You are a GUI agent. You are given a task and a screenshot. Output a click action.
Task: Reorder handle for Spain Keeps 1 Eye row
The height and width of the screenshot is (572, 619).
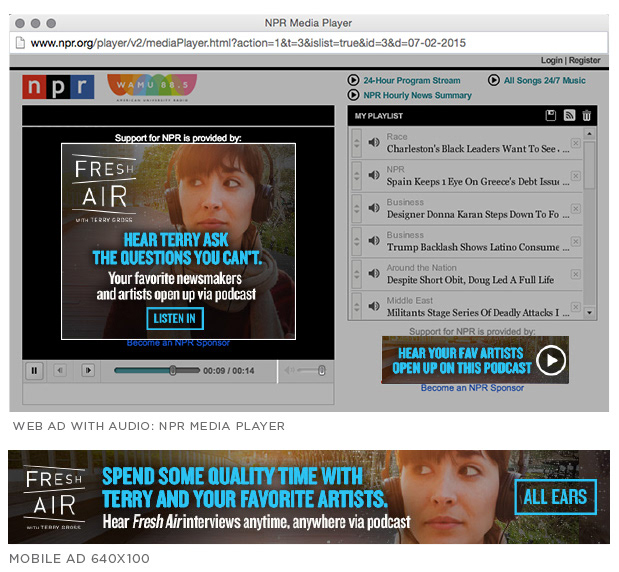click(x=356, y=176)
